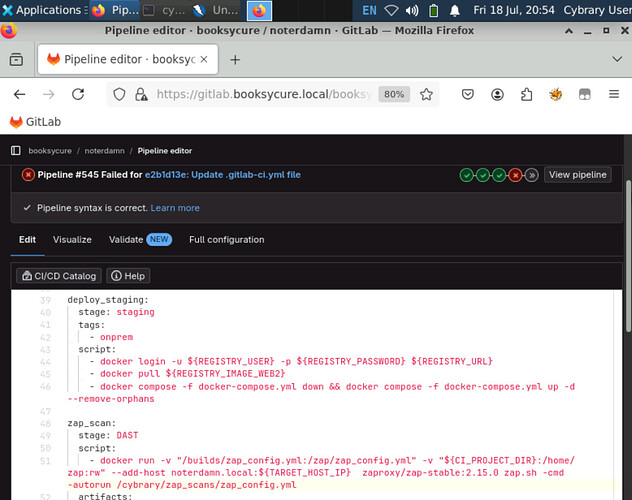Open first passed pipeline stage icon
The width and height of the screenshot is (632, 500).
click(x=466, y=175)
